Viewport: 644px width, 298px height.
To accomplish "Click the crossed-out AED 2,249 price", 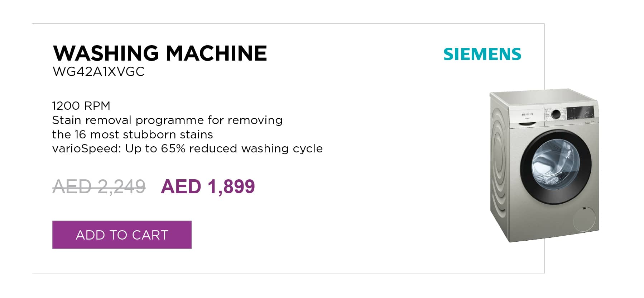I will pyautogui.click(x=99, y=186).
